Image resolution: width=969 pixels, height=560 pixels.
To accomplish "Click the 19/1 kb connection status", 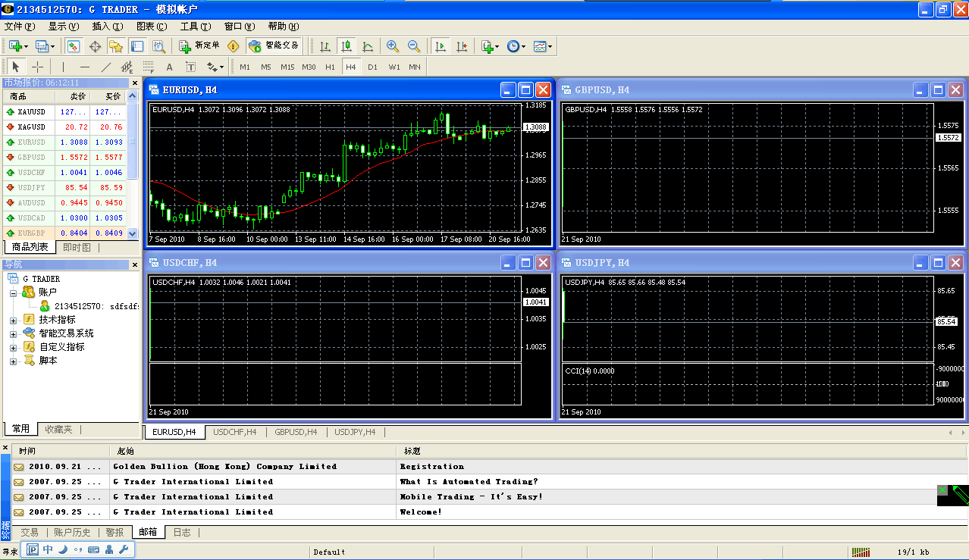I will point(914,552).
